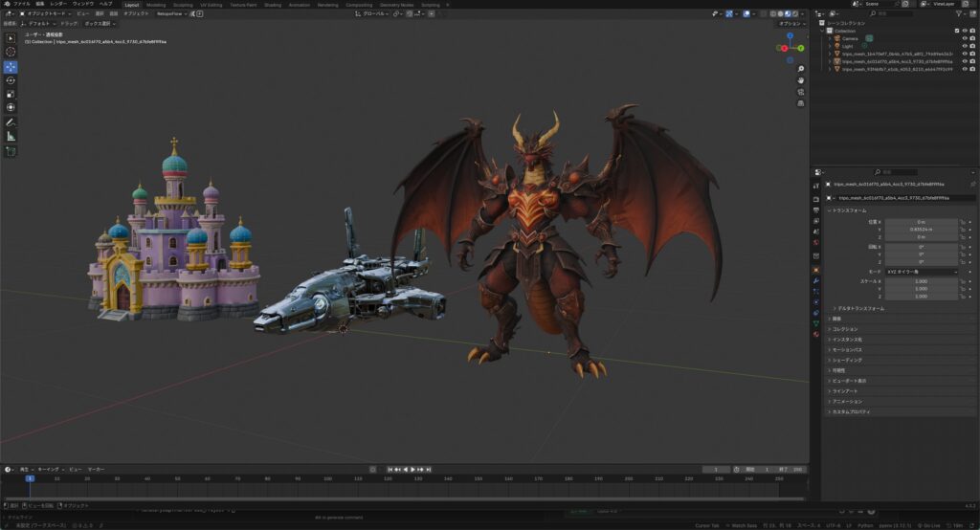Click the hand pan-view gizmo icon
Viewport: 980px width, 530px height.
pyautogui.click(x=800, y=80)
